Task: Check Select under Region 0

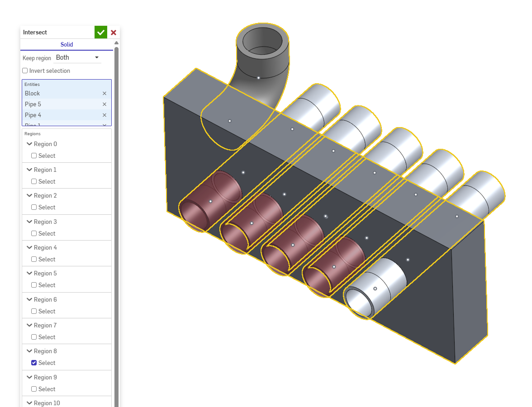Action: pyautogui.click(x=34, y=156)
